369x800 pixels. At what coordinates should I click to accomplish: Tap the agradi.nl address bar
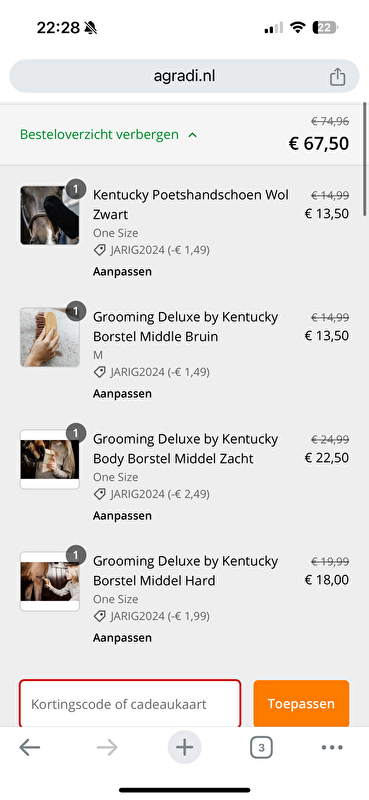coord(184,77)
